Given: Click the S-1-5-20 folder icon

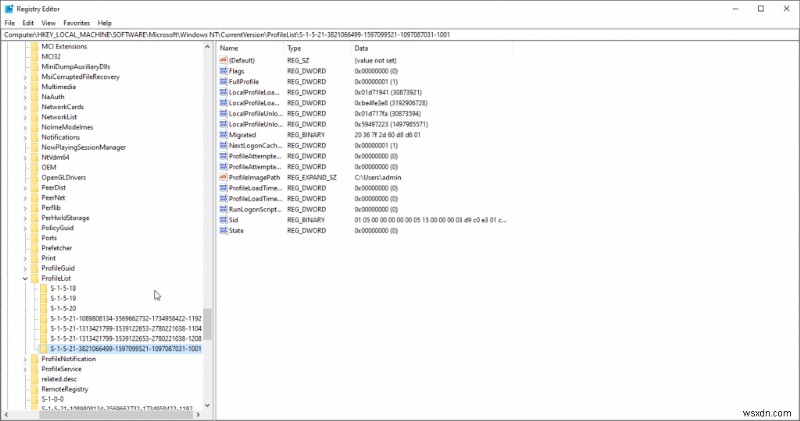Looking at the screenshot, I should (44, 308).
